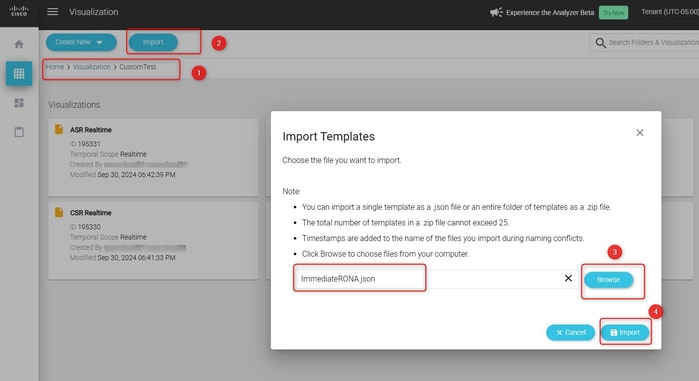Close the Import Templates dialog
Viewport: 699px width, 381px height.
pyautogui.click(x=640, y=133)
